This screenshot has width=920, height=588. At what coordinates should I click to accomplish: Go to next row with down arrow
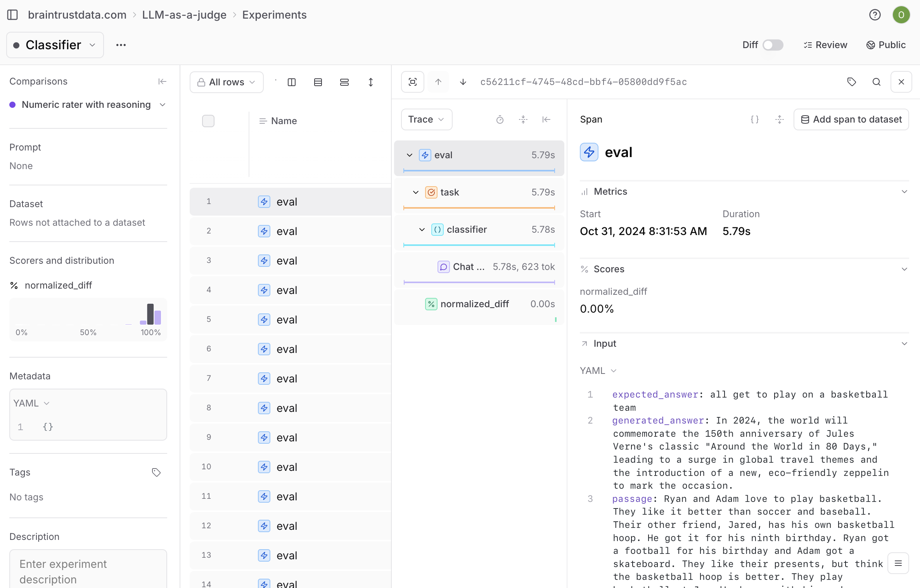click(463, 82)
